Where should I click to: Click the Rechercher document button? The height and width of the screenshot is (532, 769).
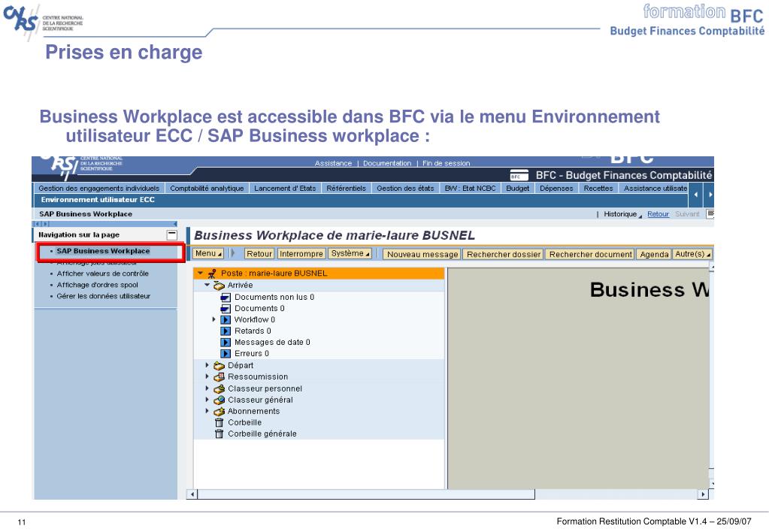pos(591,255)
